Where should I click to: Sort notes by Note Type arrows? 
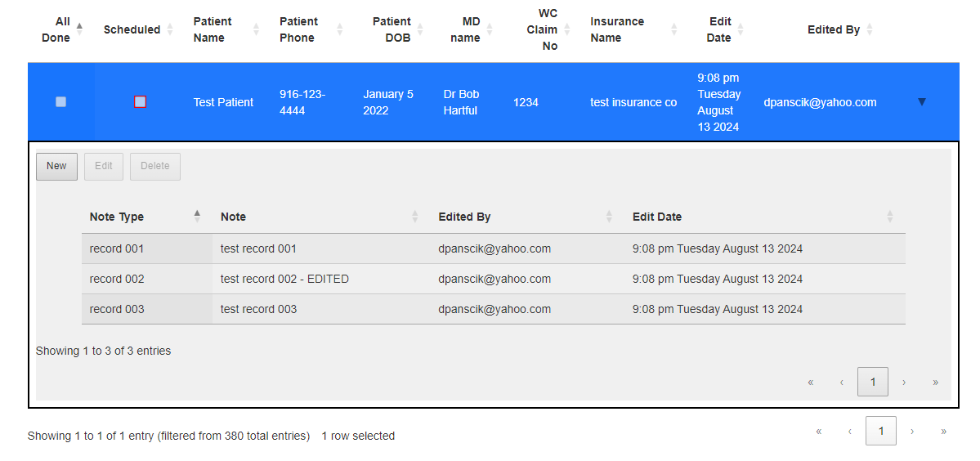198,217
